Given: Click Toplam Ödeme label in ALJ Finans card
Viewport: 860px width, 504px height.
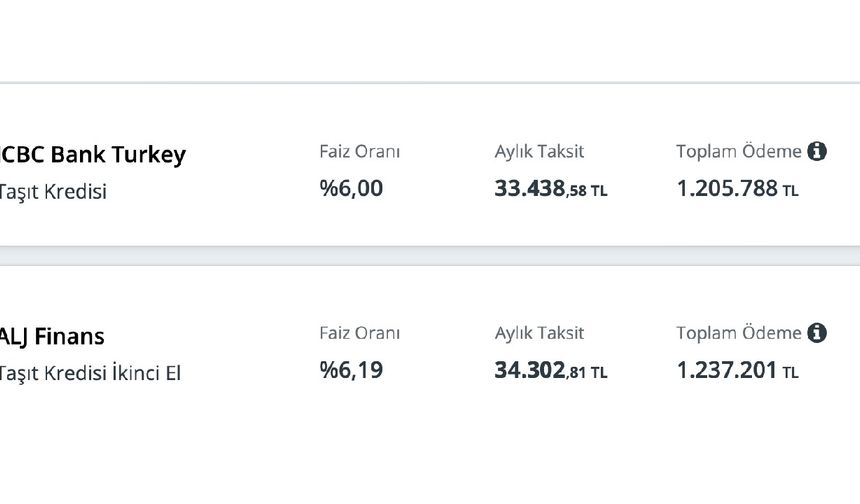Looking at the screenshot, I should tap(738, 333).
